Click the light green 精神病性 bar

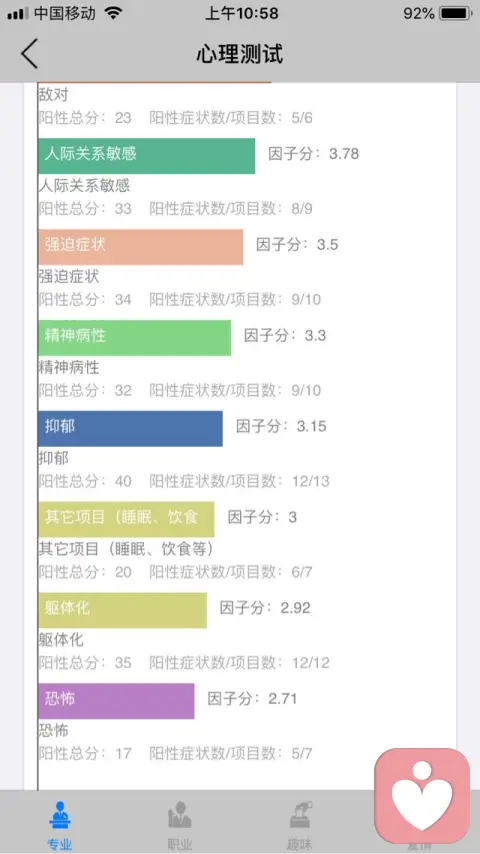pyautogui.click(x=135, y=338)
